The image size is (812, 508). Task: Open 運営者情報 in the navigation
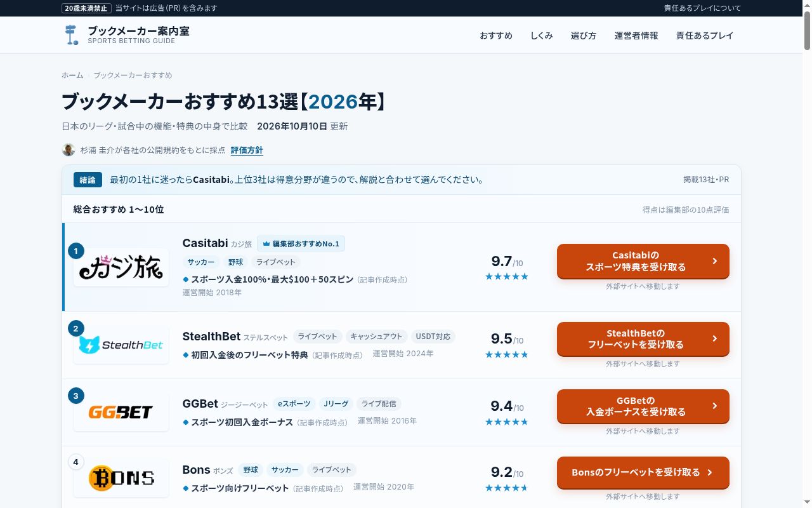[x=636, y=36]
